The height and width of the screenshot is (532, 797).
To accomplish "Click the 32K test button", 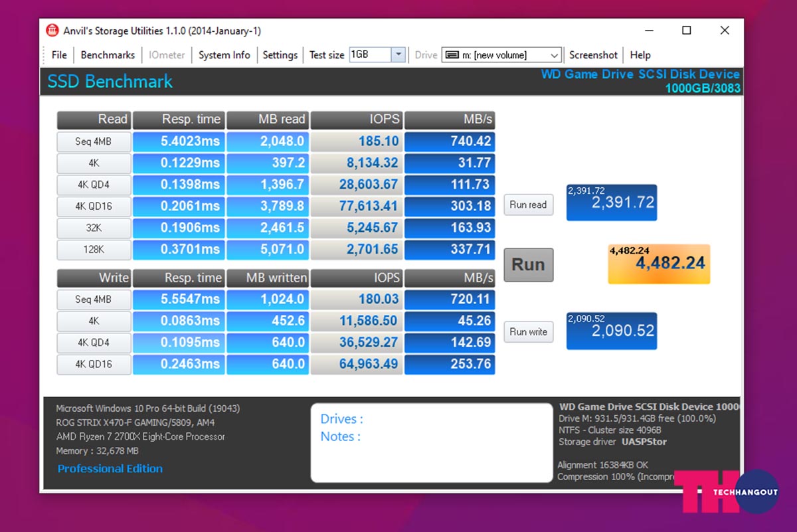I will coord(94,228).
